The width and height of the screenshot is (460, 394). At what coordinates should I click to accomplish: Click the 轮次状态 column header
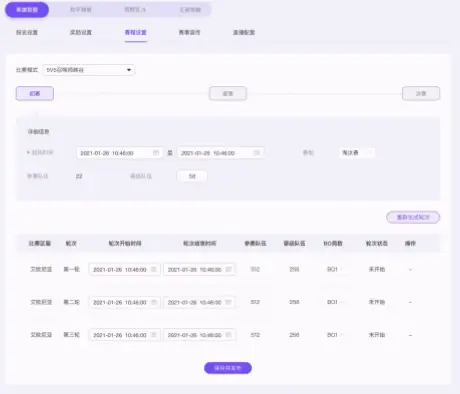[x=377, y=243]
